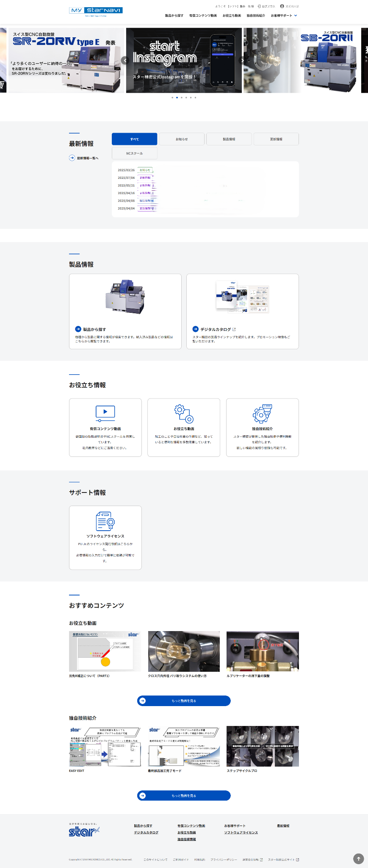Select the 更新情報 news filter tab

point(276,139)
